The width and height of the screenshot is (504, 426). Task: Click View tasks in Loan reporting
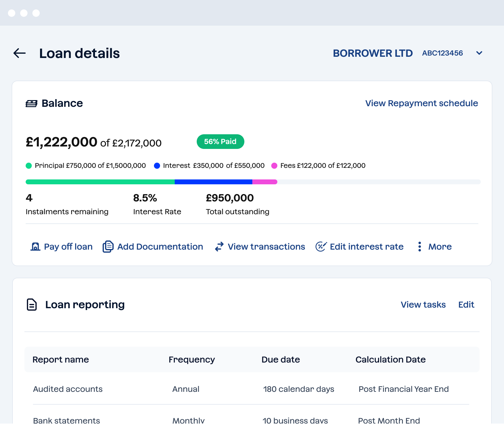[423, 304]
